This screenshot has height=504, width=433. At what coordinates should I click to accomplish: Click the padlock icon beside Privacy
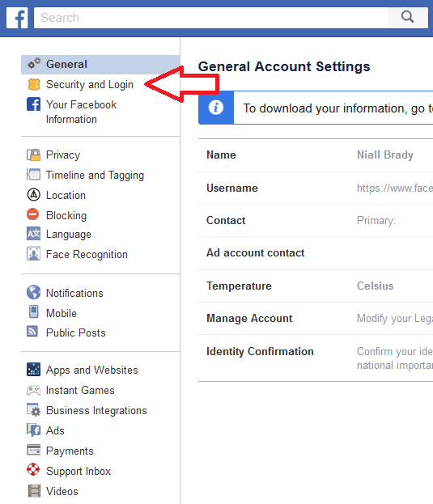(34, 155)
